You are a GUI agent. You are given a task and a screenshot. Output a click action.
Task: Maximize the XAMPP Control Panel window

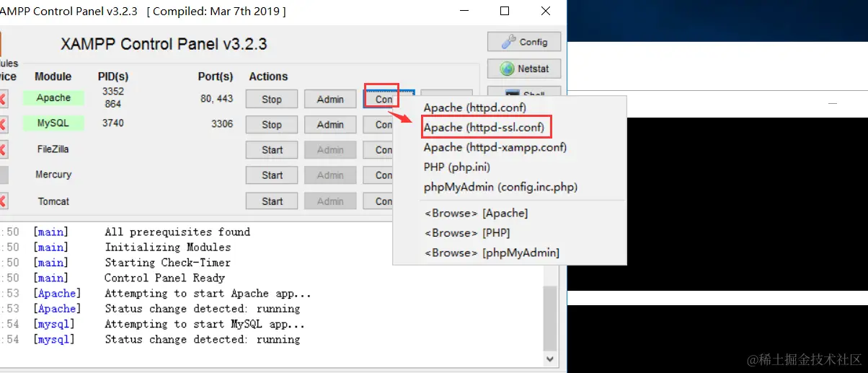[x=505, y=11]
